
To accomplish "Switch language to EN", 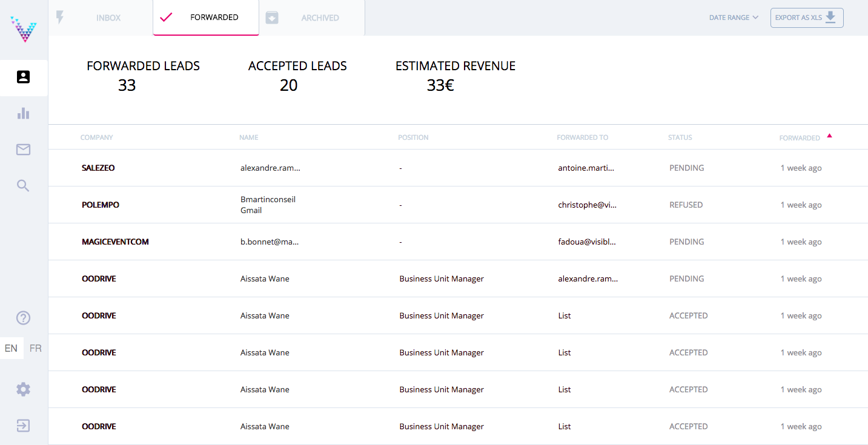I will coord(12,348).
